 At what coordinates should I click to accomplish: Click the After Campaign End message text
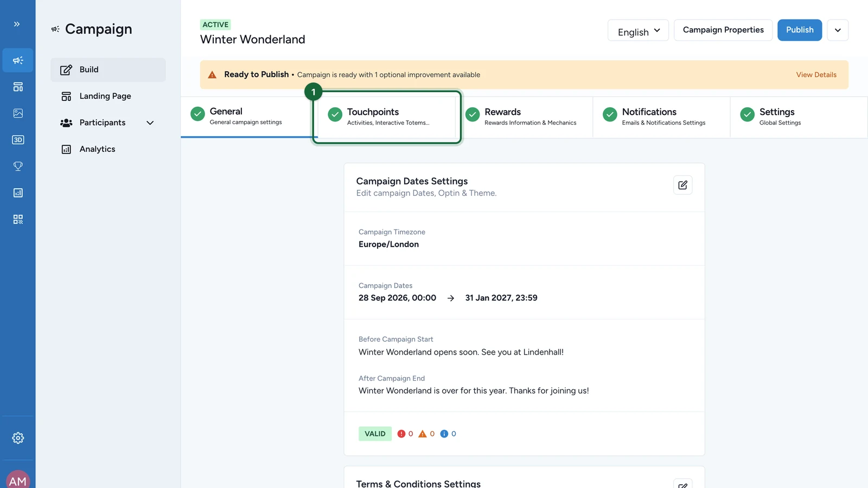(x=474, y=391)
